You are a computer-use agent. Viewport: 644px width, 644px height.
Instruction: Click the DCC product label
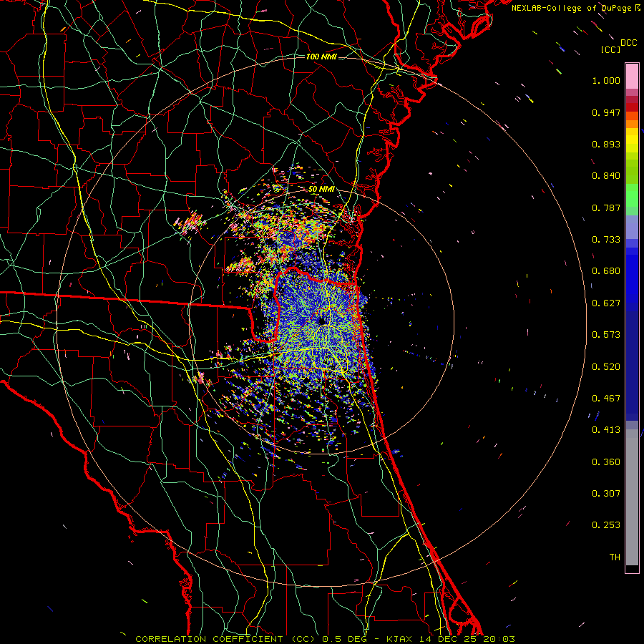[x=628, y=43]
